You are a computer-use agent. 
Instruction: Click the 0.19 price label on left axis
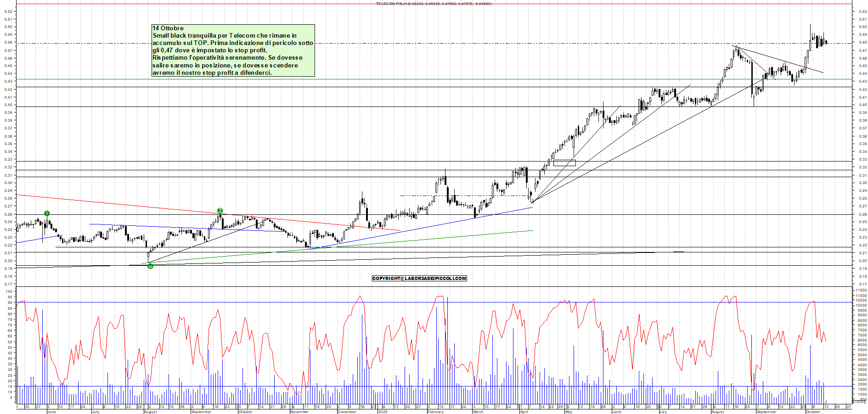pyautogui.click(x=8, y=269)
